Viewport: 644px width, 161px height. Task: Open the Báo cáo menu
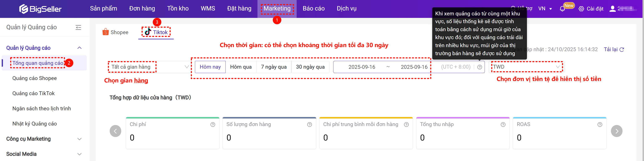pos(313,9)
